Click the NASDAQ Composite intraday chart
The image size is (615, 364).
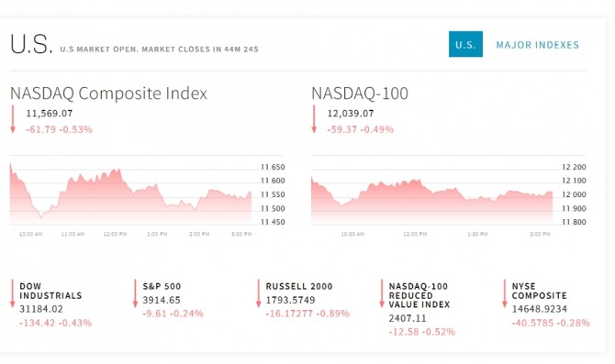pyautogui.click(x=131, y=193)
